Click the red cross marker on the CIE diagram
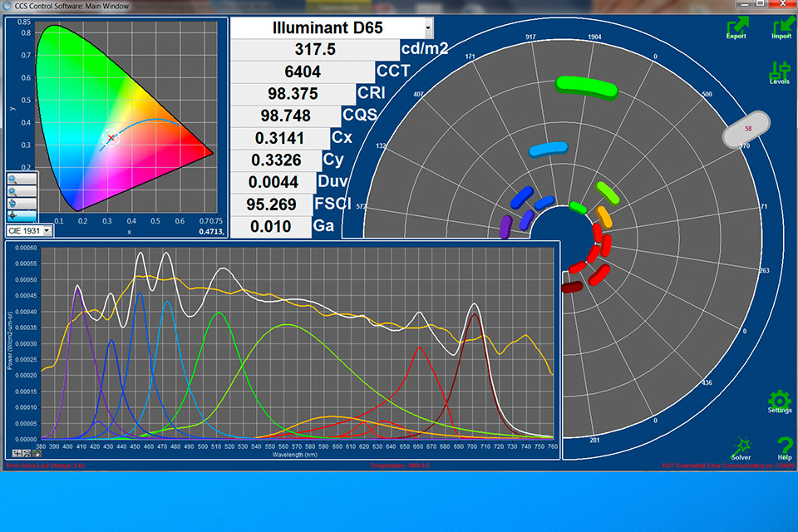Viewport: 798px width, 532px height. coord(111,138)
